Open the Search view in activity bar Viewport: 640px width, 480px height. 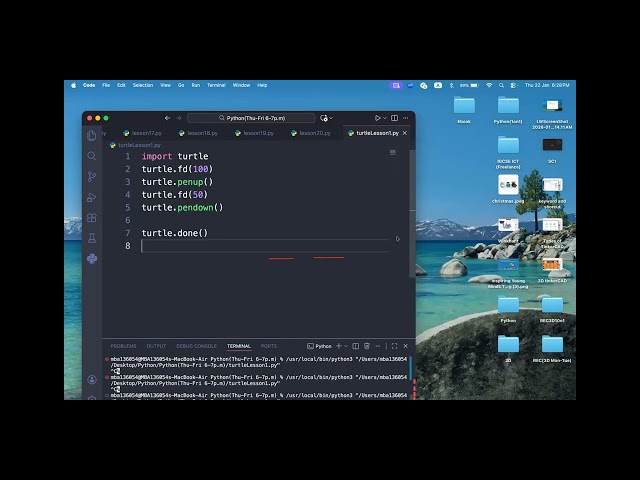click(92, 156)
